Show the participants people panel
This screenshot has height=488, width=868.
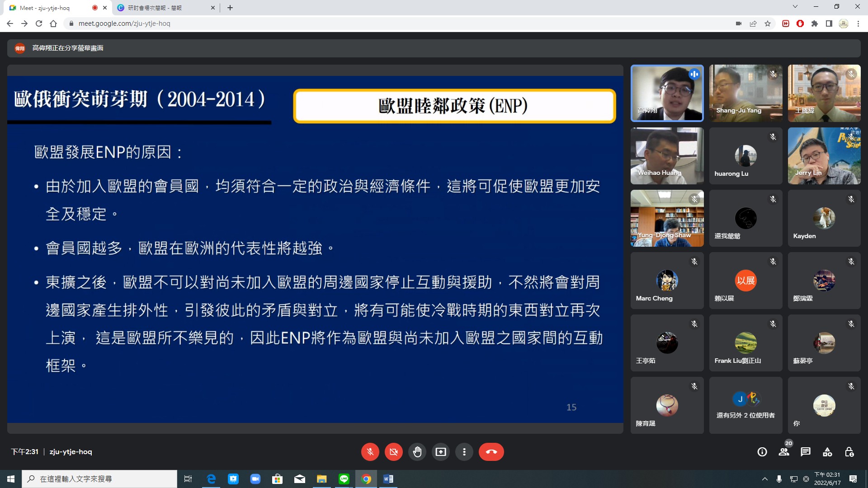[784, 452]
